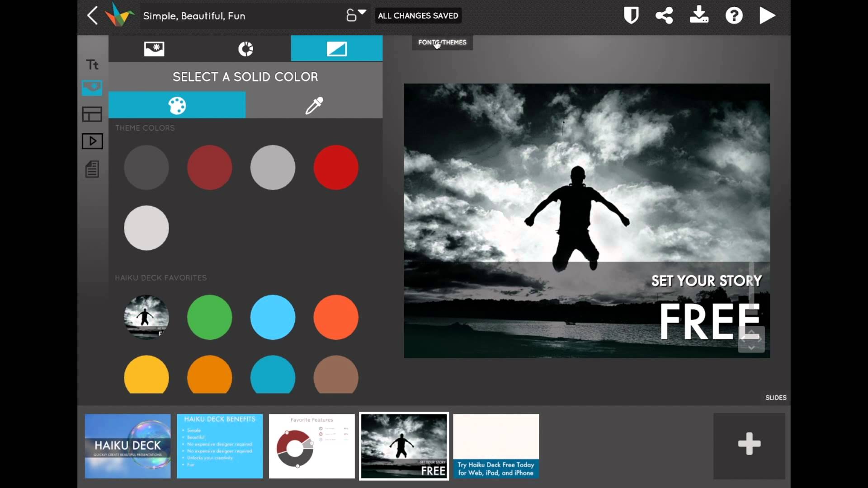The width and height of the screenshot is (868, 488).
Task: Select the Favorite Features slide thumbnail
Action: (x=312, y=446)
